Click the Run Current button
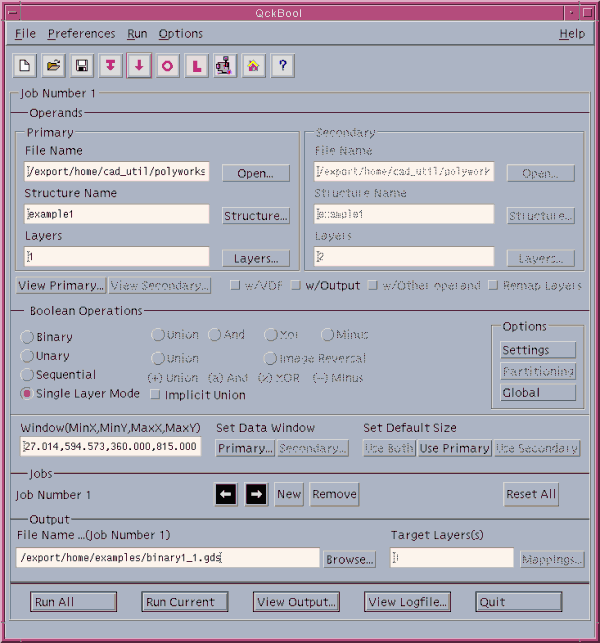 pos(185,602)
